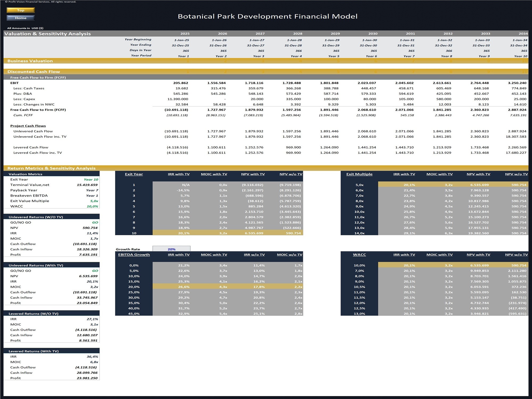
Task: Click the 14,0x NPV with TV value 19.382.560
Action: 479,233
